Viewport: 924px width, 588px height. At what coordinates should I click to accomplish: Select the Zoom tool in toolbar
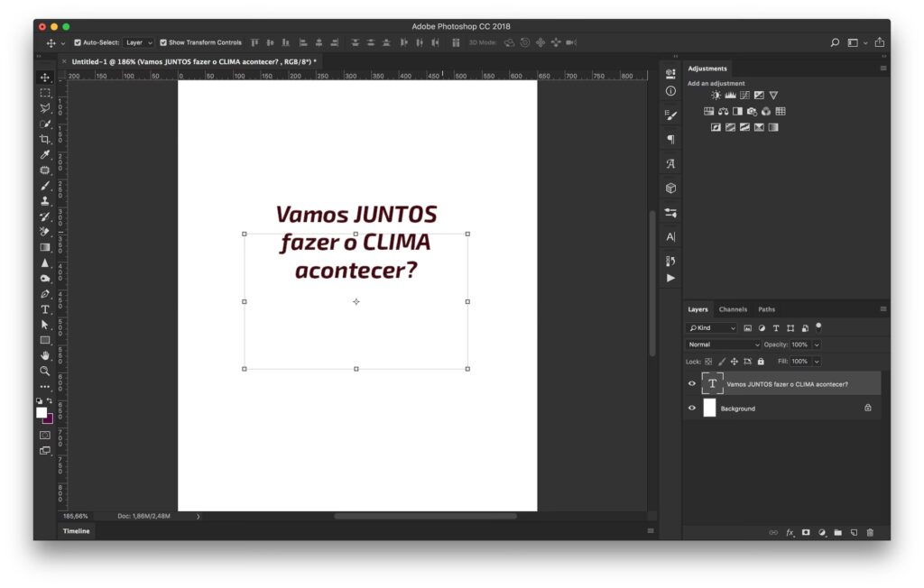[x=45, y=371]
